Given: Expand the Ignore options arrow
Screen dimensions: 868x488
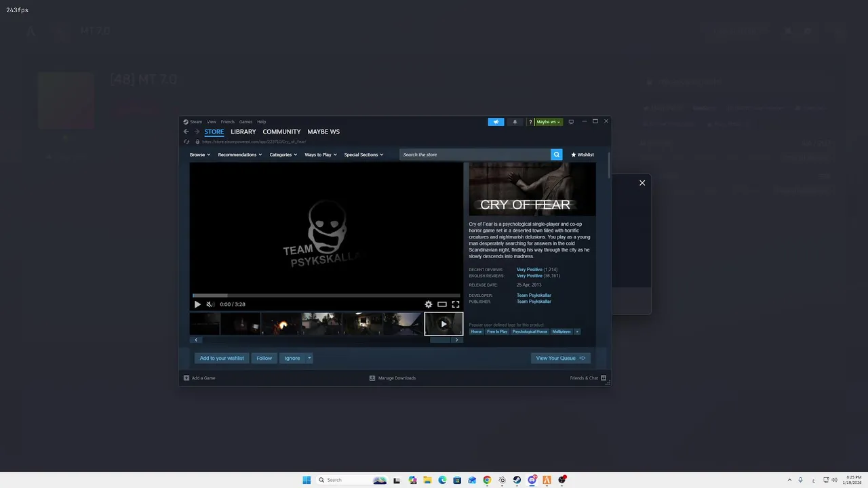Looking at the screenshot, I should [x=309, y=358].
